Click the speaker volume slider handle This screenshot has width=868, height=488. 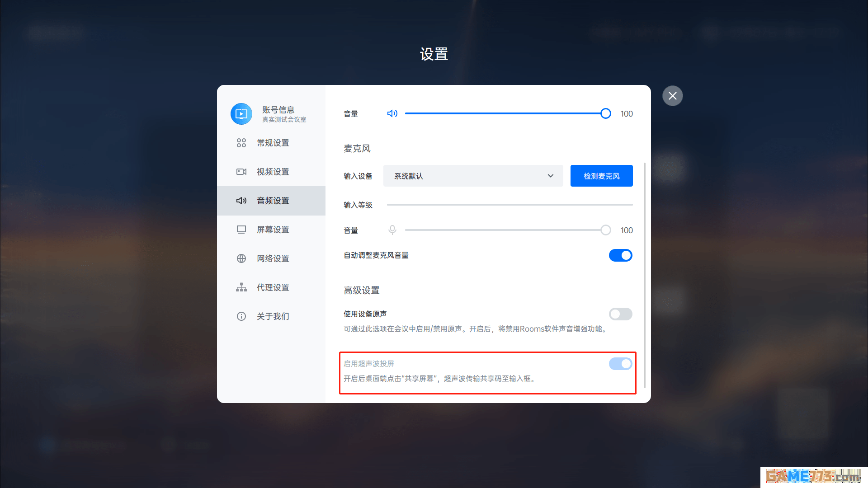tap(605, 113)
